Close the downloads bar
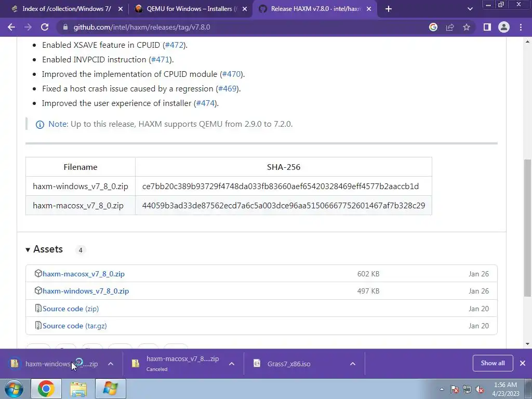 click(523, 363)
